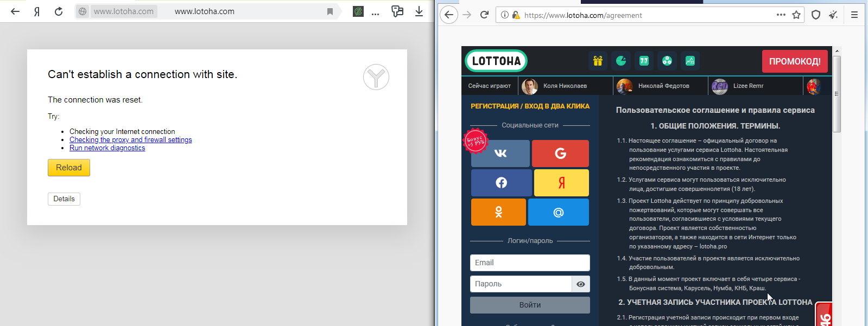Image resolution: width=868 pixels, height=326 pixels.
Task: Open the Yandex feedback chat icon
Action: [x=397, y=11]
